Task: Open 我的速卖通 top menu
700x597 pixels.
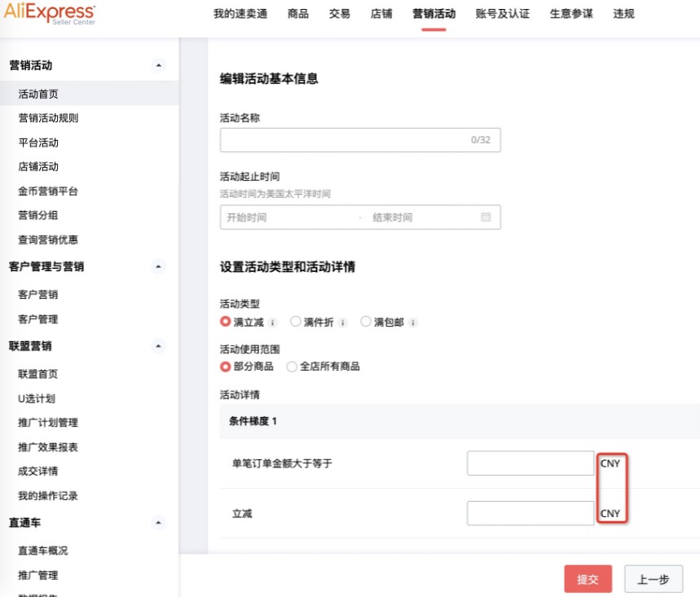Action: pos(240,14)
